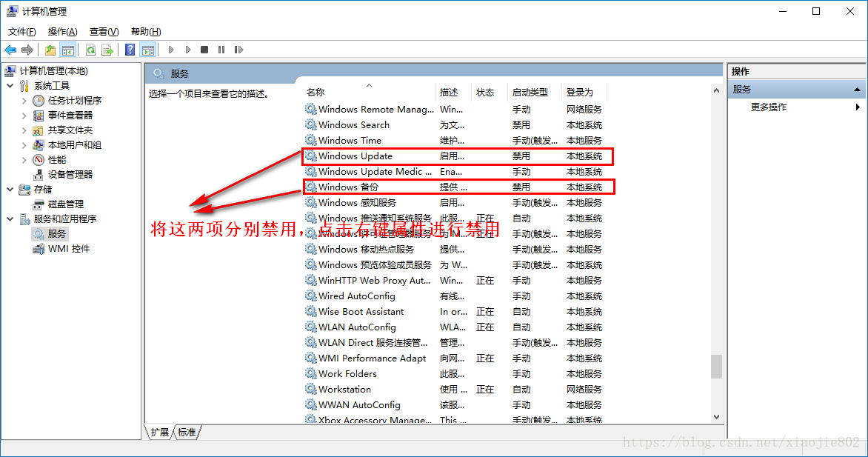Select the Workstation service
This screenshot has width=868, height=457.
pos(454,390)
